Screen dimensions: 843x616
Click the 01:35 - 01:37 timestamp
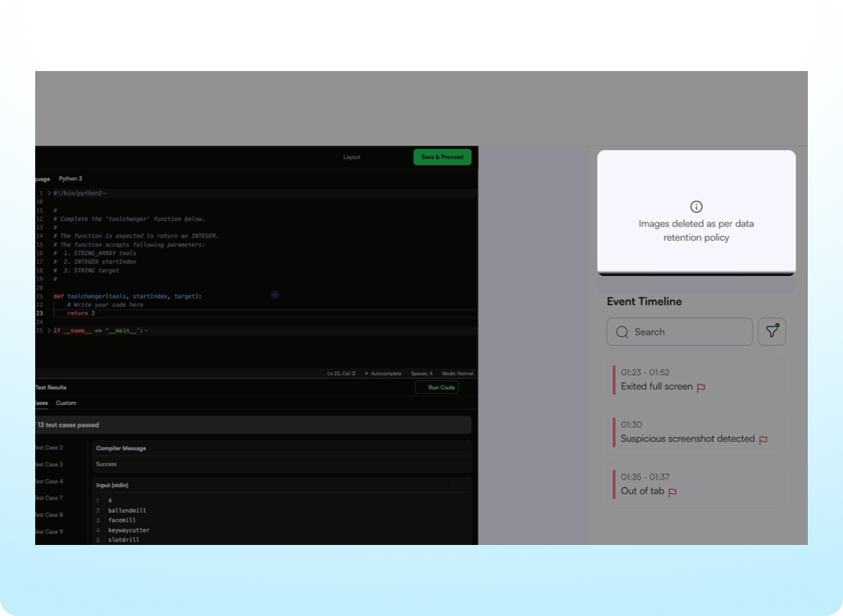click(645, 478)
